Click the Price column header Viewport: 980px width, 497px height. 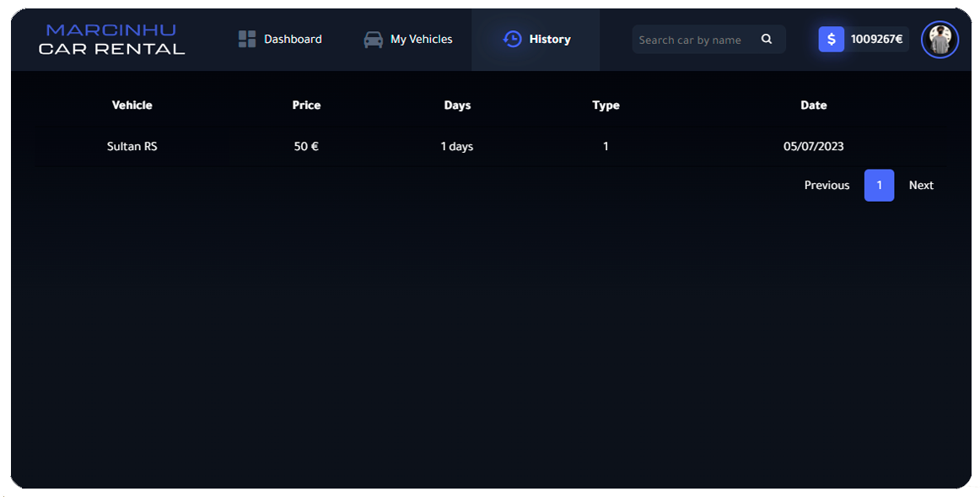point(306,105)
